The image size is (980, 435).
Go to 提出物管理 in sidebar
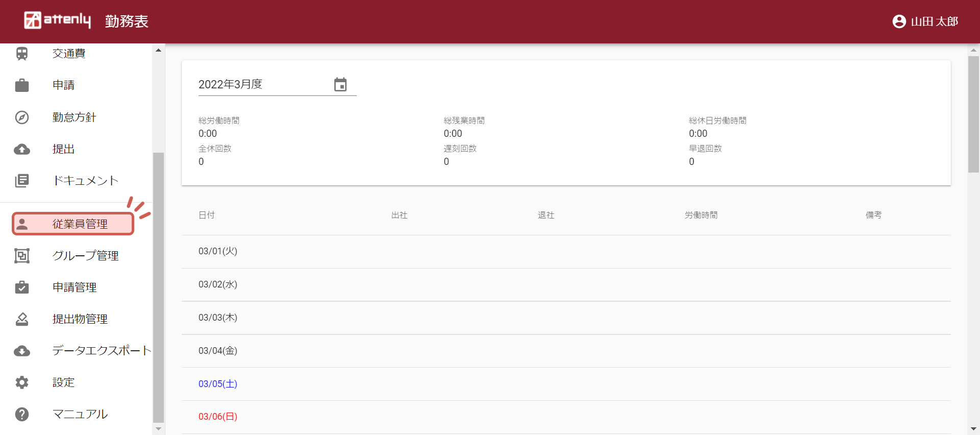[80, 319]
